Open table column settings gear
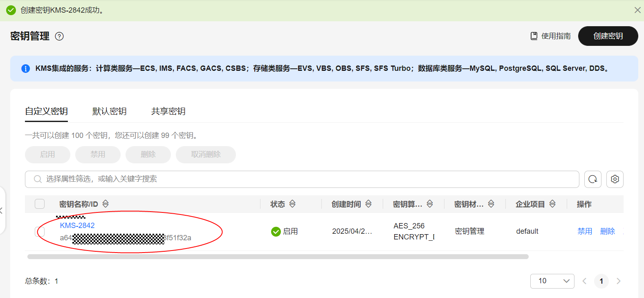Screen dimensions: 644x298 (615, 179)
